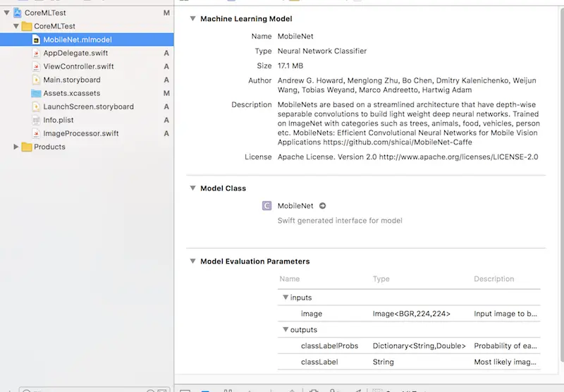Collapse Model Evaluation Parameters section triangle

click(192, 261)
